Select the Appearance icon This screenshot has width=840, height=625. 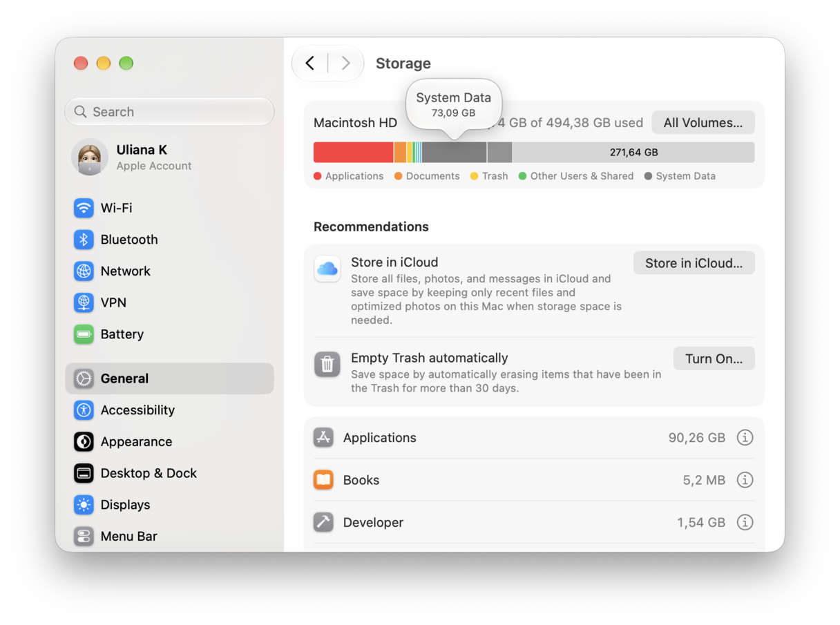click(84, 442)
